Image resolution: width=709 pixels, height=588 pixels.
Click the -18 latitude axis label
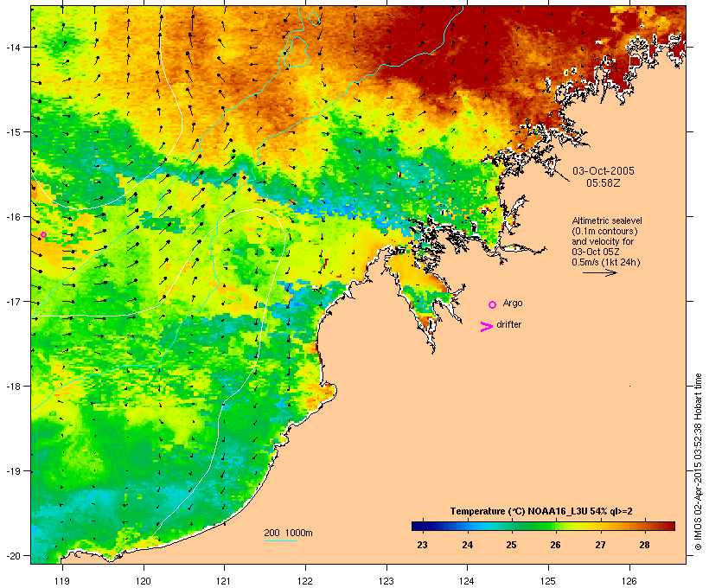point(12,387)
